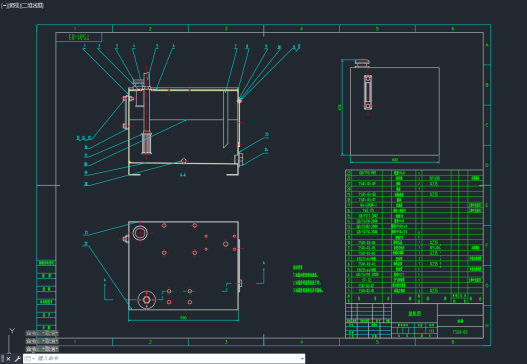Click the command line grip handle
The width and height of the screenshot is (527, 364).
[2, 359]
